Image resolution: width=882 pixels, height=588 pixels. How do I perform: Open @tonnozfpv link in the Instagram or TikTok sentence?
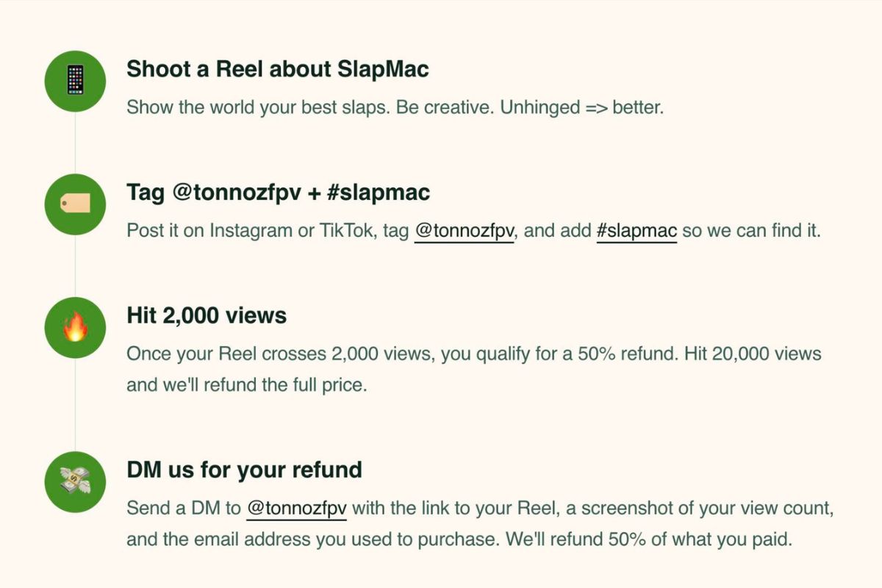click(x=464, y=231)
